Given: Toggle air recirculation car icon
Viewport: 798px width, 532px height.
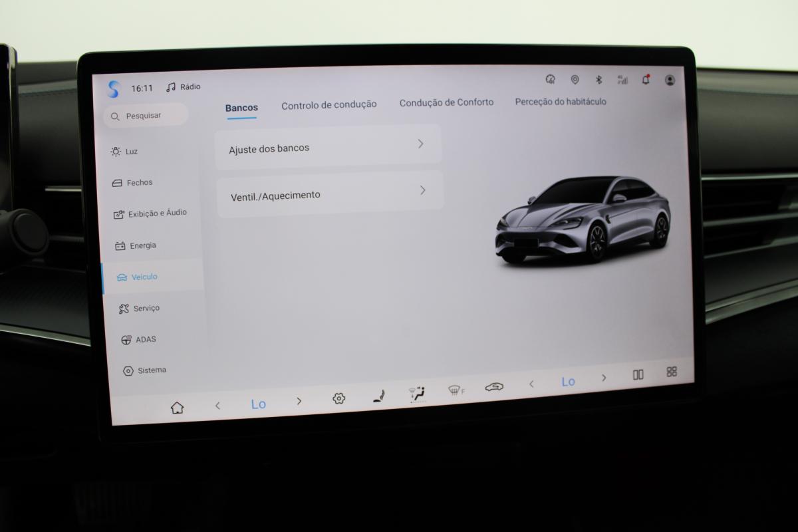Looking at the screenshot, I should [494, 387].
